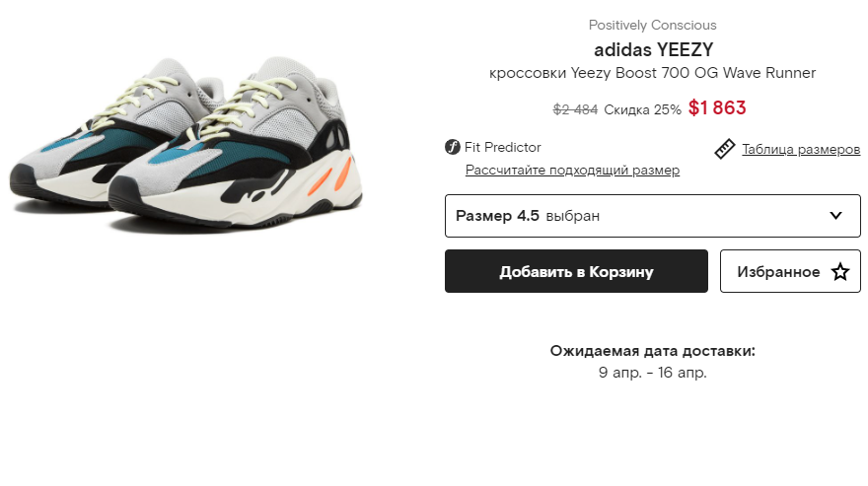Click the Fit Predictor text label
Image resolution: width=868 pixels, height=486 pixels.
coord(503,147)
